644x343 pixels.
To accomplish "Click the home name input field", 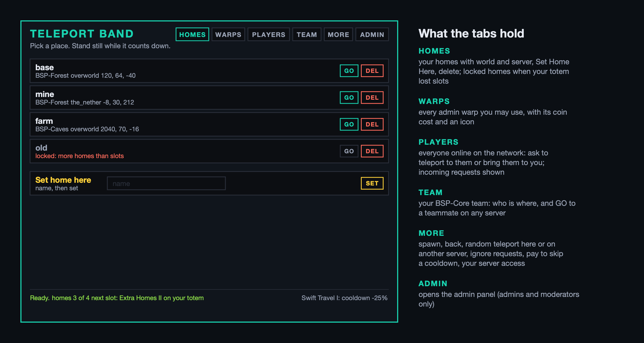I will point(166,183).
